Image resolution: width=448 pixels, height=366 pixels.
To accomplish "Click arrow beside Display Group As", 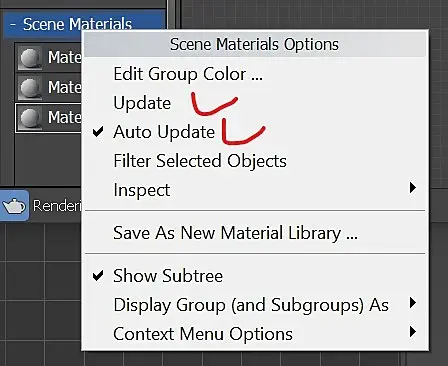I will [x=413, y=303].
